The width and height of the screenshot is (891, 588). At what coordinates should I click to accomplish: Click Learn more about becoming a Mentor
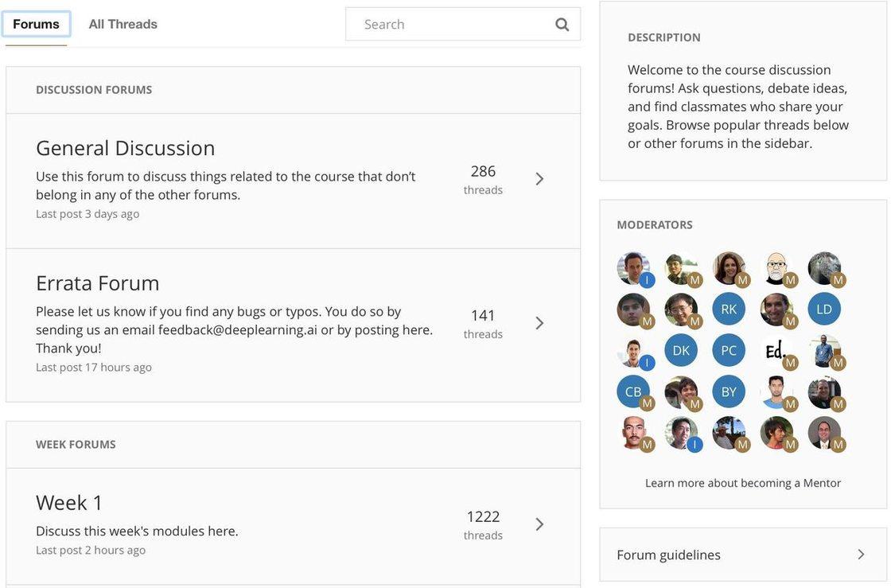coord(743,483)
